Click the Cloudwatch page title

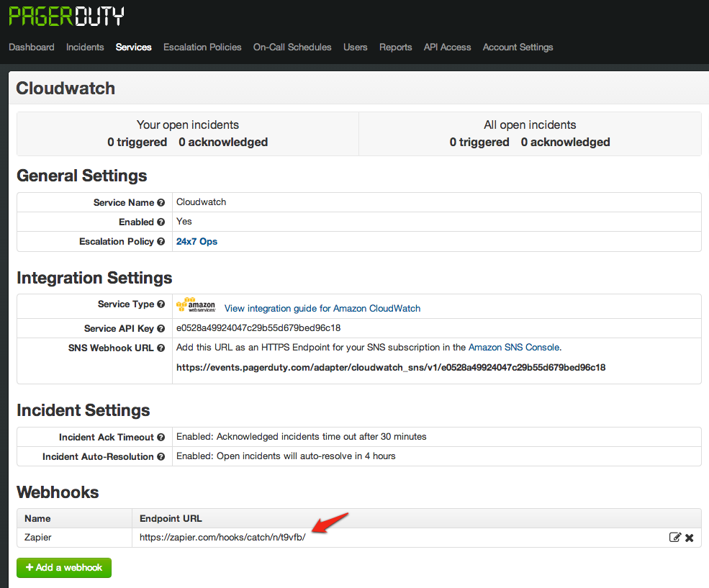point(66,88)
